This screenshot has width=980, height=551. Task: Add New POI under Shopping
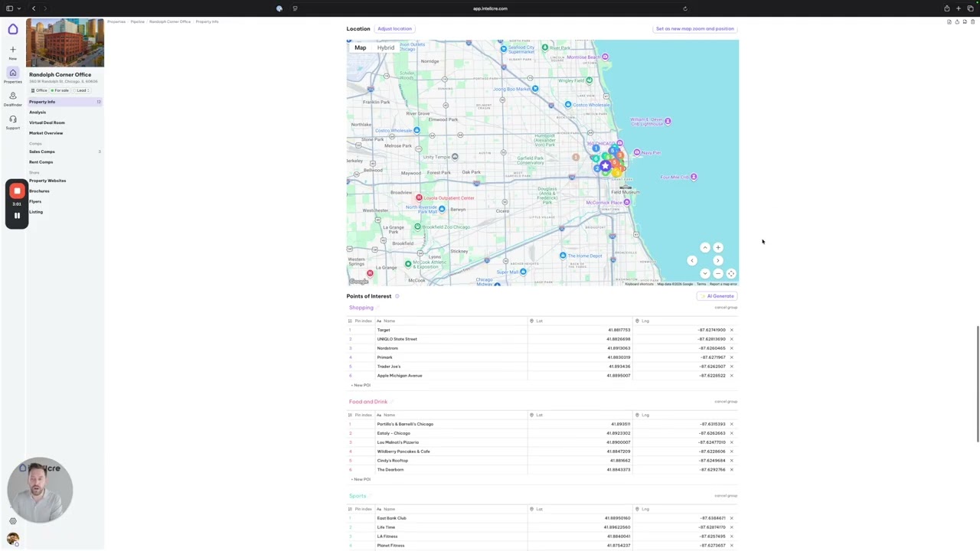(x=361, y=385)
